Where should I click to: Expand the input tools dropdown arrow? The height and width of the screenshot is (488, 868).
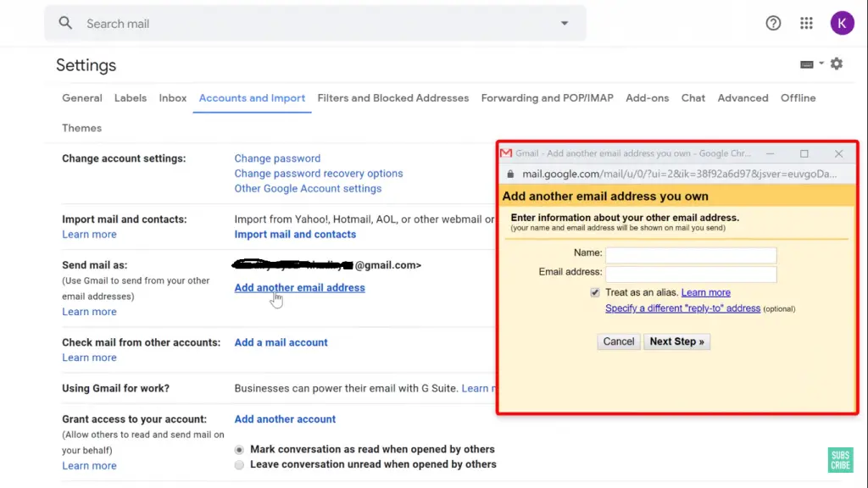(821, 63)
